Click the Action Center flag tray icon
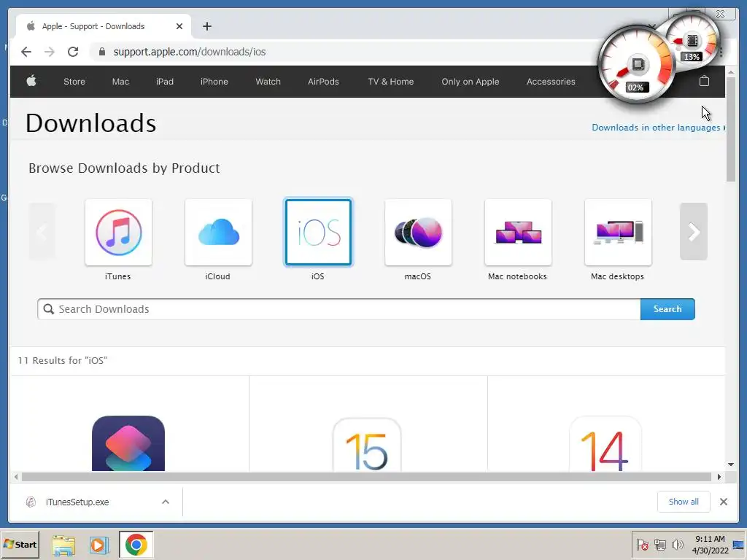The image size is (747, 560). point(643,544)
